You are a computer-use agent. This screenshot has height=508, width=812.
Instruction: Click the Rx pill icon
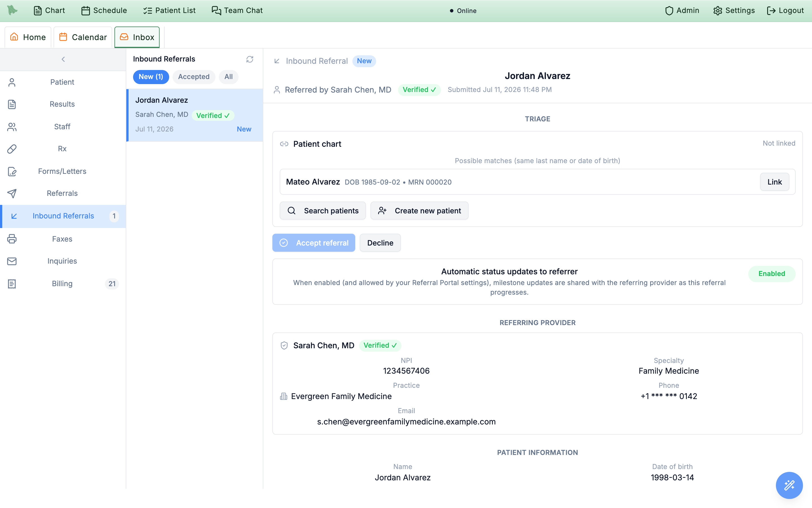point(12,149)
